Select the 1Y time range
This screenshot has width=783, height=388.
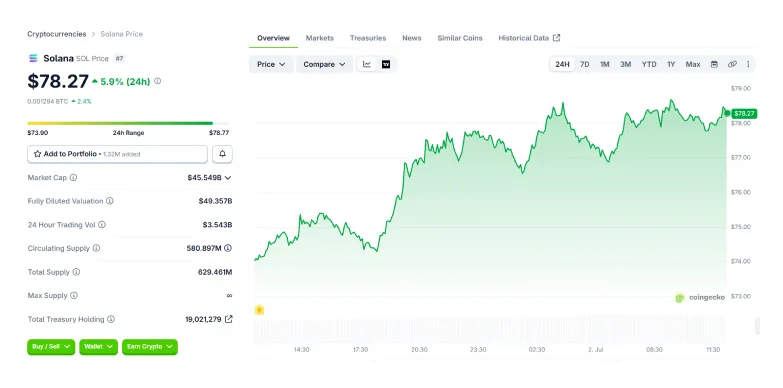(x=671, y=64)
